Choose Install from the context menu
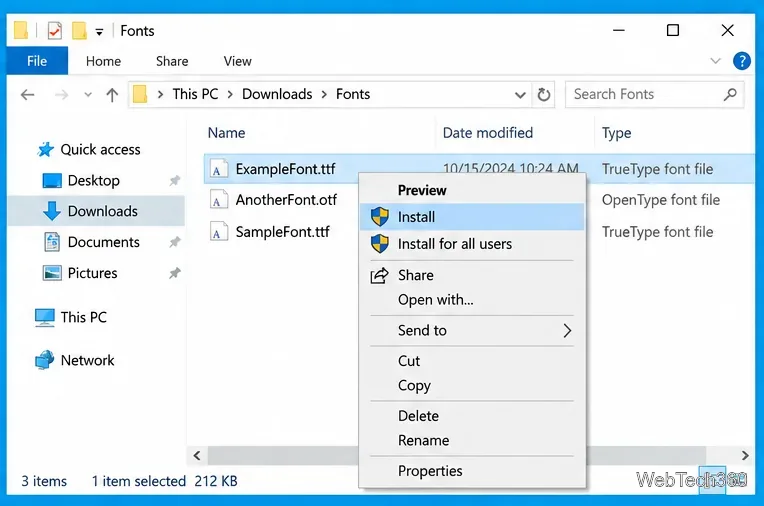 [472, 217]
